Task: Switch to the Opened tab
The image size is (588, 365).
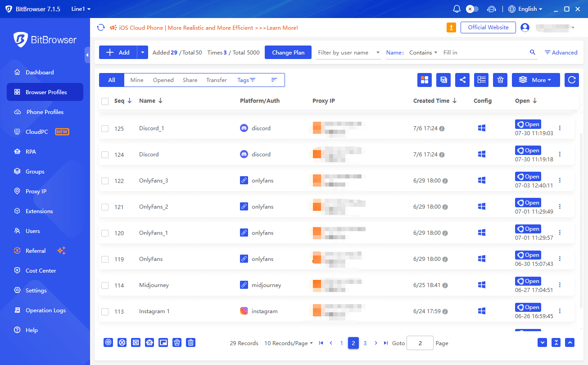Action: [163, 80]
